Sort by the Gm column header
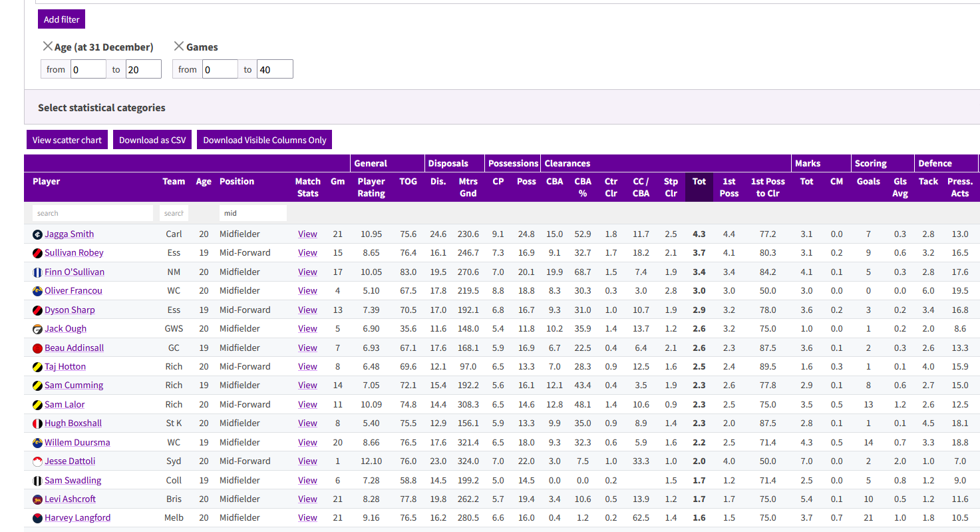The height and width of the screenshot is (532, 980). [337, 181]
